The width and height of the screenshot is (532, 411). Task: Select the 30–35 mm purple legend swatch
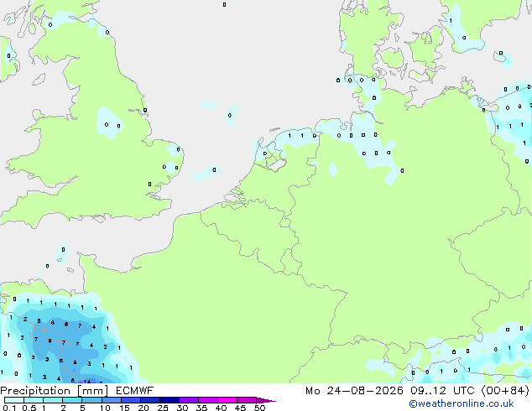tap(189, 400)
